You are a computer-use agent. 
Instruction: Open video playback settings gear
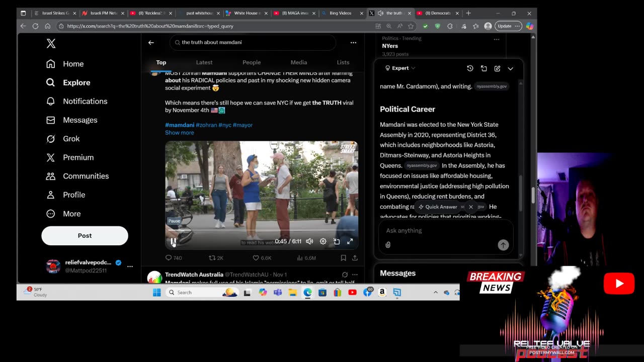pyautogui.click(x=323, y=241)
